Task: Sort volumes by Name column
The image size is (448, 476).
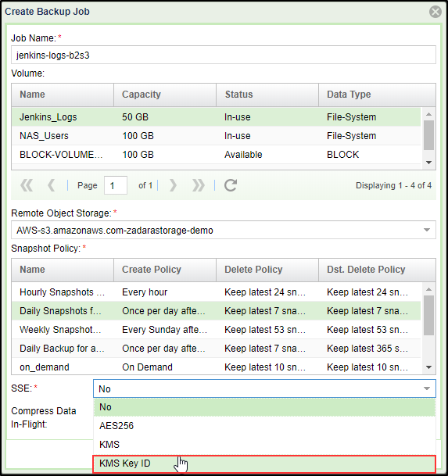Action: (63, 95)
